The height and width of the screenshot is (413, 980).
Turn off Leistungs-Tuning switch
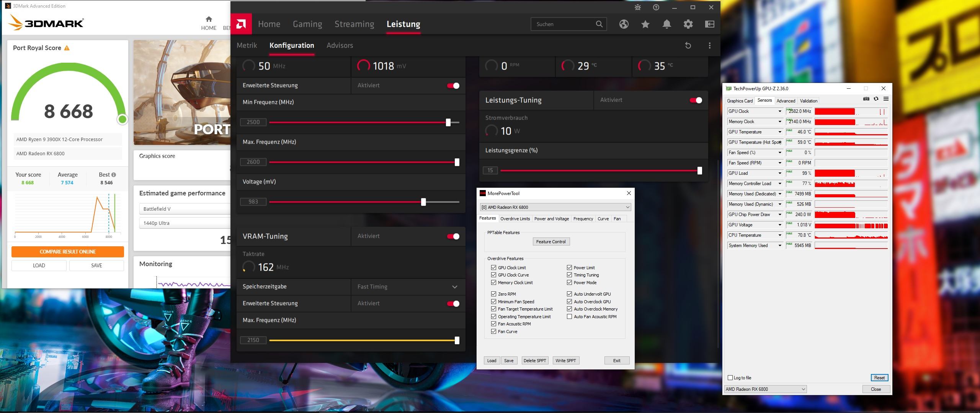(696, 100)
